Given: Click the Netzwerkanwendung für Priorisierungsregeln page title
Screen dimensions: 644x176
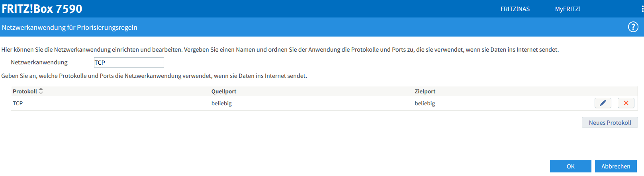Looking at the screenshot, I should point(70,27).
